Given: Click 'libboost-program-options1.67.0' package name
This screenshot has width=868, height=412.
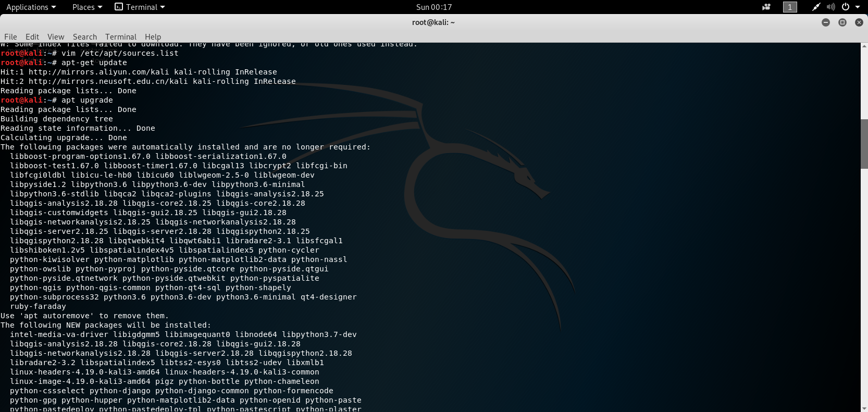Looking at the screenshot, I should 80,156.
